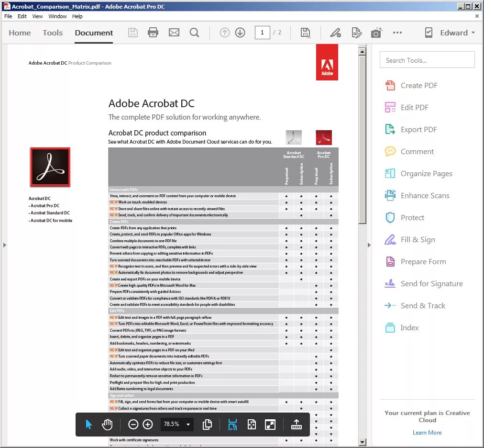The width and height of the screenshot is (484, 448).
Task: Click the Document Cloud save icon
Action: 305,33
